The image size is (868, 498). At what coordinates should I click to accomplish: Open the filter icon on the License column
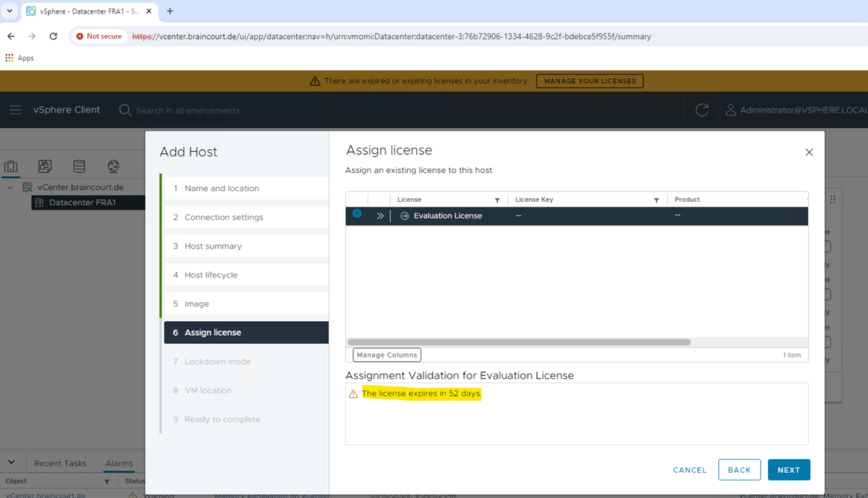(497, 200)
